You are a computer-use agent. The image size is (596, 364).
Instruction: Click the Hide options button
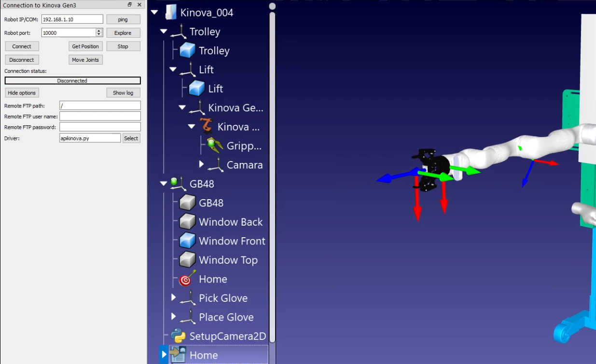point(22,93)
